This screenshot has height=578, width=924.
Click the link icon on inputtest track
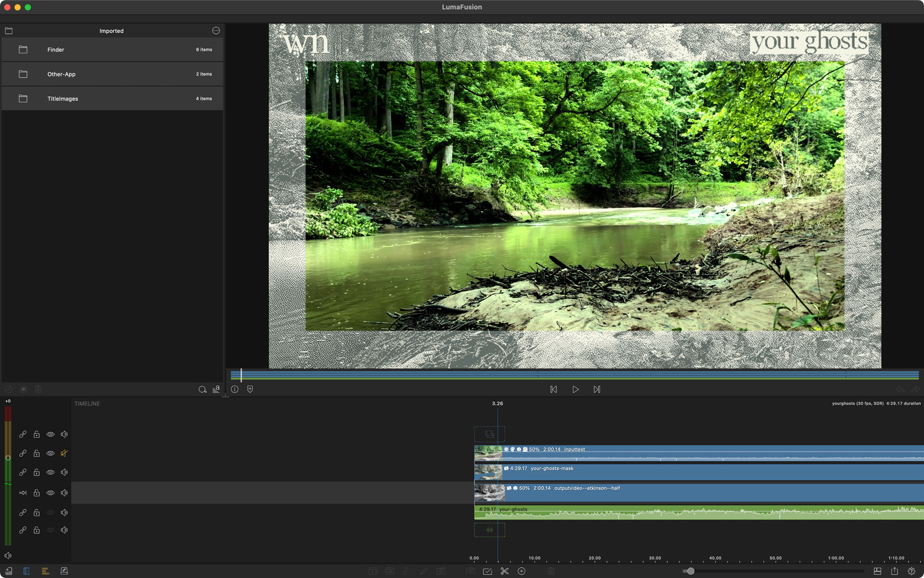click(x=23, y=453)
